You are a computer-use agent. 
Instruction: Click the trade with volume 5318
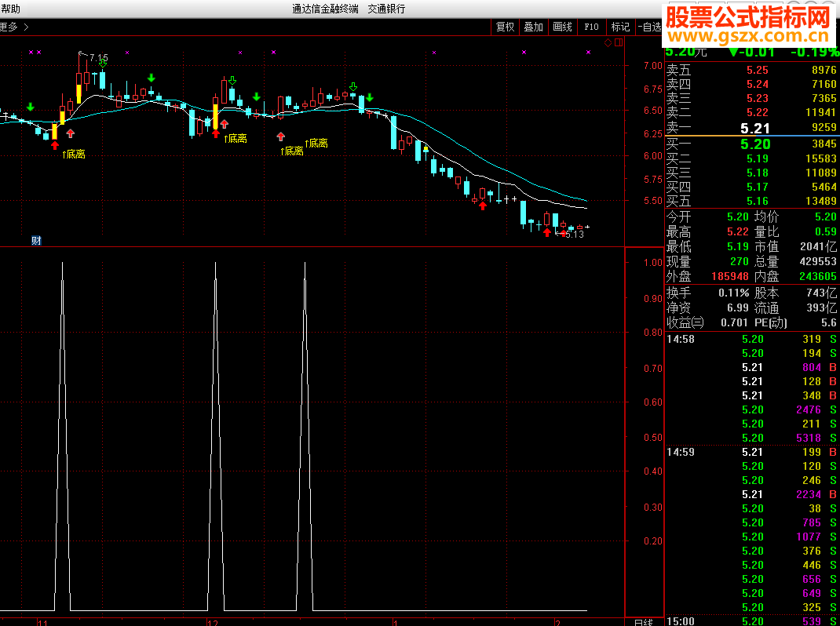point(809,438)
